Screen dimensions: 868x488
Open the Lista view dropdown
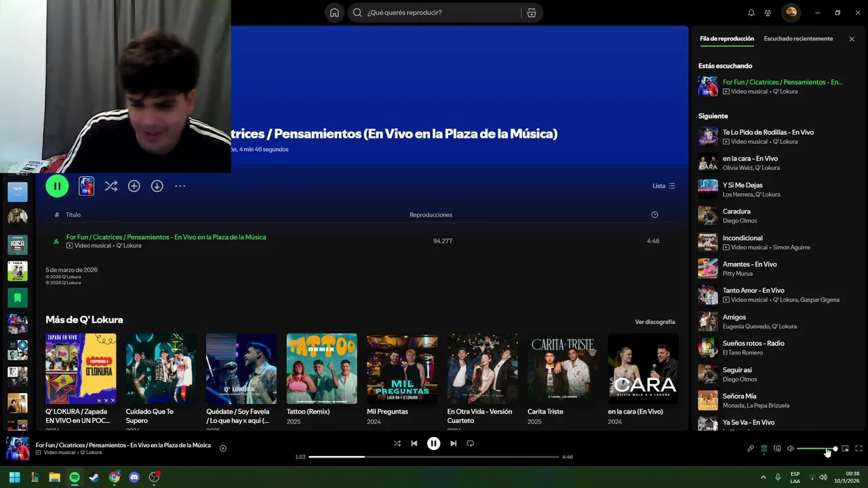coord(663,186)
